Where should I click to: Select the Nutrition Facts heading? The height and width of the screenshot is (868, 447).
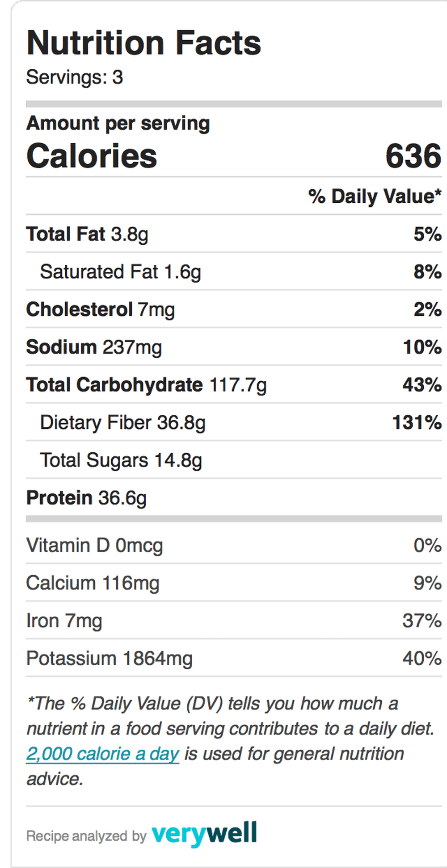tap(143, 43)
